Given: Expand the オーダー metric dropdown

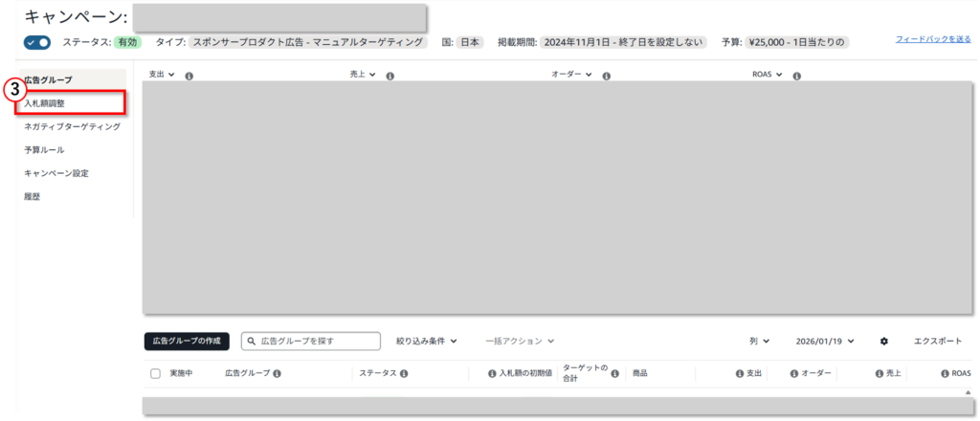Looking at the screenshot, I should 571,75.
